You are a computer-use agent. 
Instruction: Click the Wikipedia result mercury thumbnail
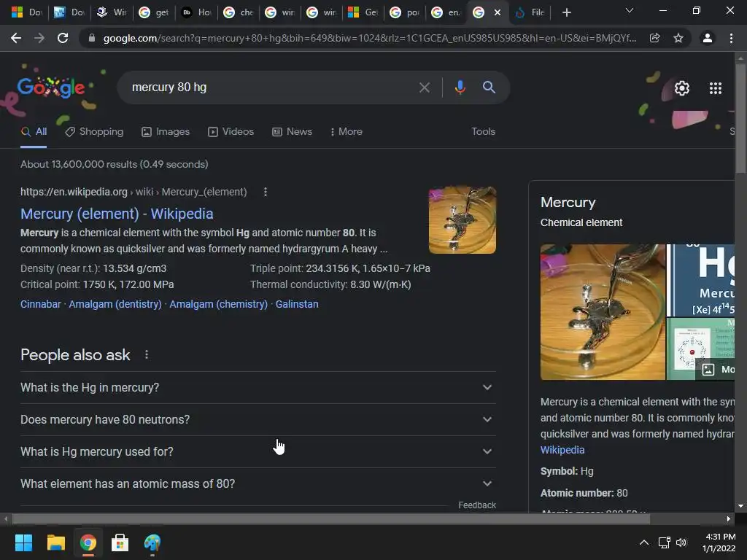462,220
